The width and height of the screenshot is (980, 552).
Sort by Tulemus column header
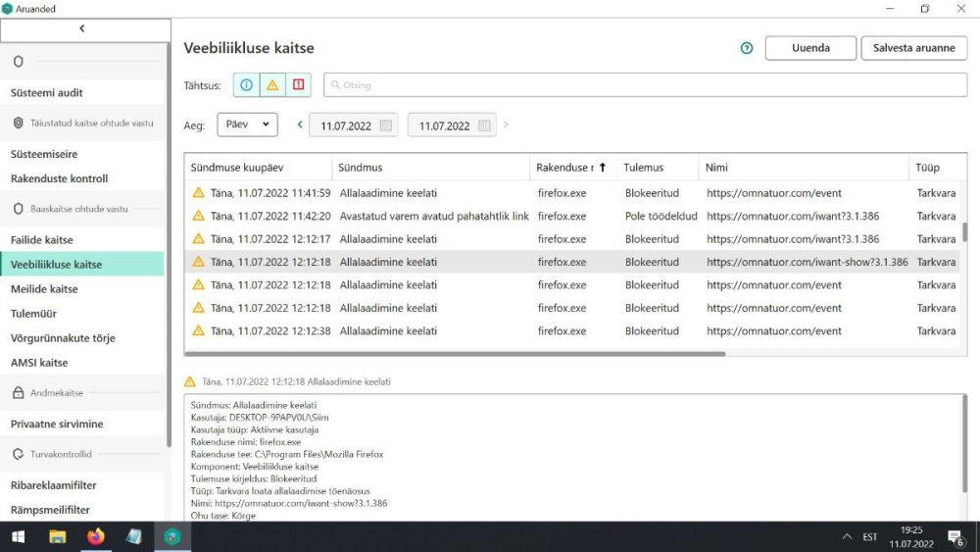coord(658,168)
